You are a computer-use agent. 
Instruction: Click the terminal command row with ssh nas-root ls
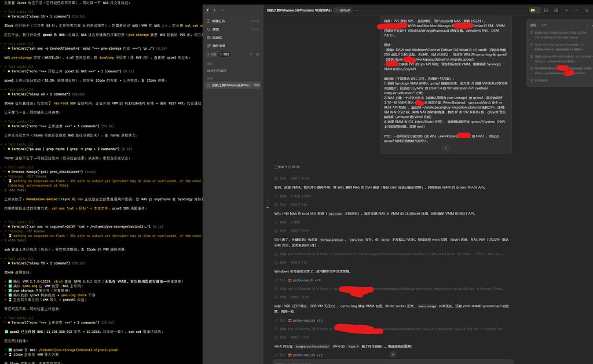[390, 254]
